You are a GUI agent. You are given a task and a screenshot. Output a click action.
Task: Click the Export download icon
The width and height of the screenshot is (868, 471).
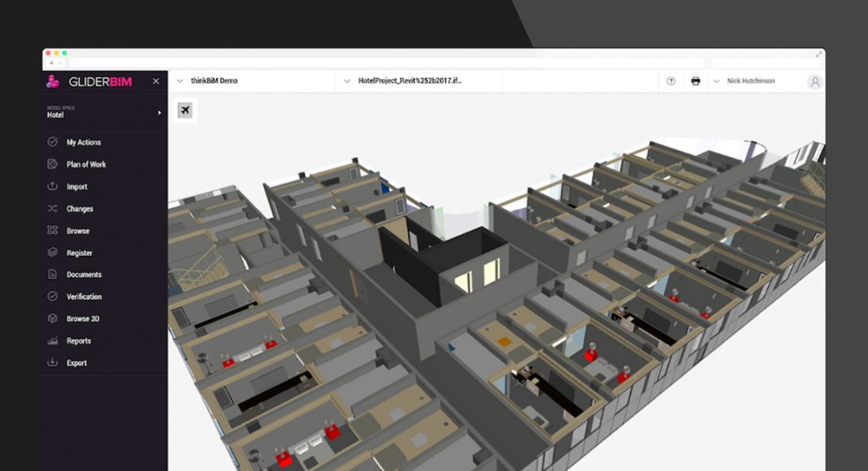click(53, 363)
